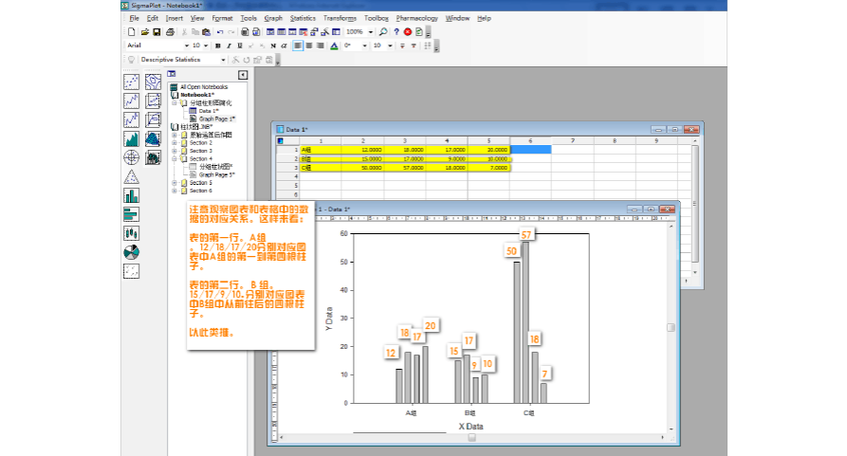Toggle Underline text formatting
Screen dimensions: 847x456
coord(239,45)
